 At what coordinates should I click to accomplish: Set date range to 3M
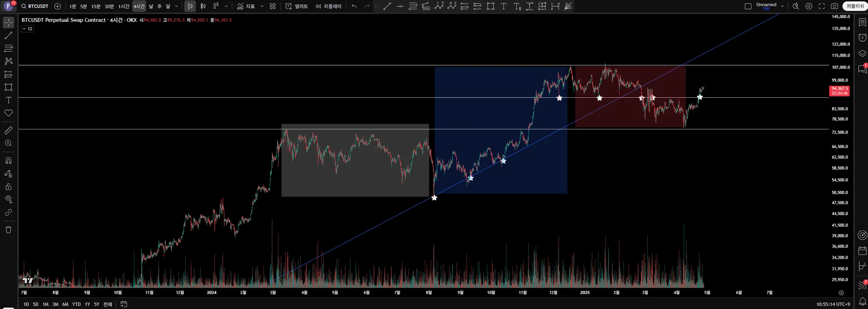[x=55, y=304]
